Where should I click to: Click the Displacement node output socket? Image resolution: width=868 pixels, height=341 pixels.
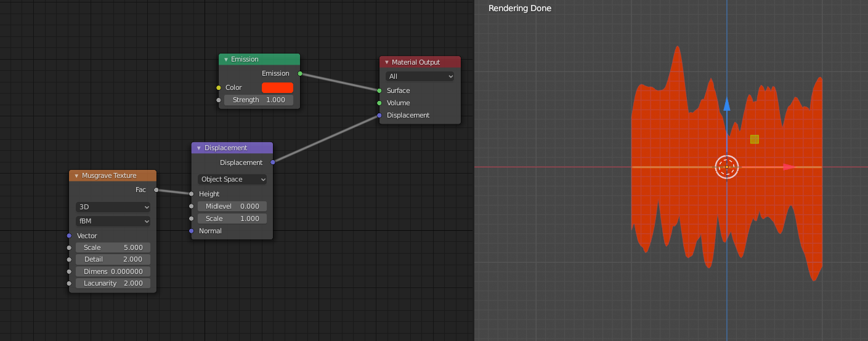point(273,162)
